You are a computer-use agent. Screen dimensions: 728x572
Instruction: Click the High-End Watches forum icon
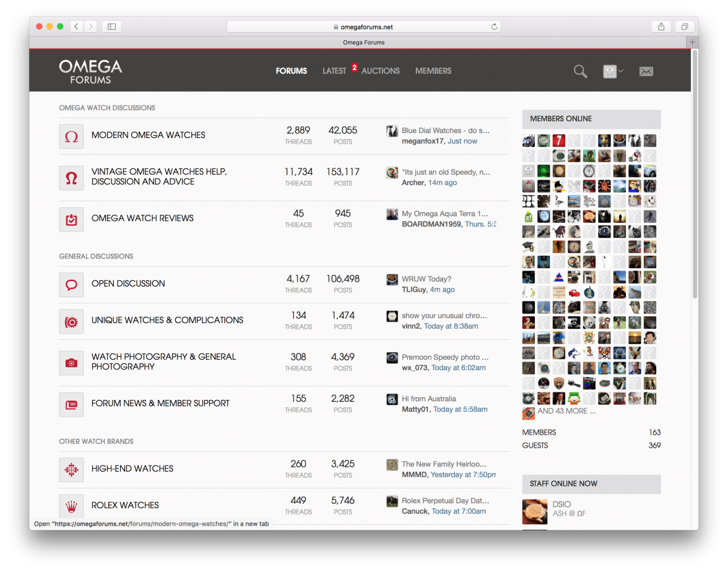click(x=71, y=469)
